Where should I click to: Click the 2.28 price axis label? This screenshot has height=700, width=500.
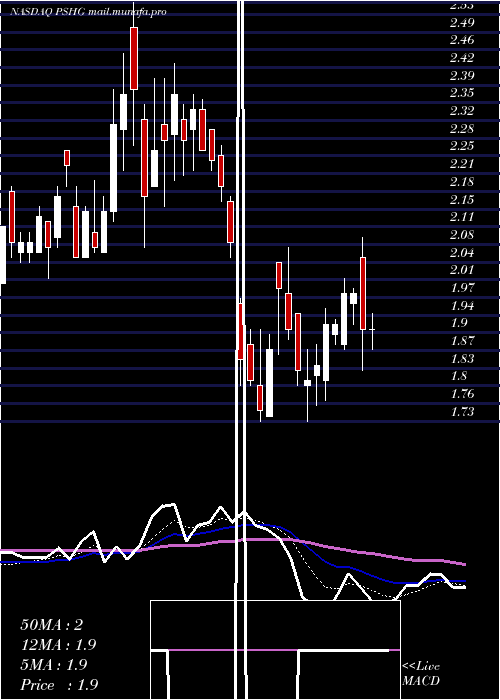[462, 128]
